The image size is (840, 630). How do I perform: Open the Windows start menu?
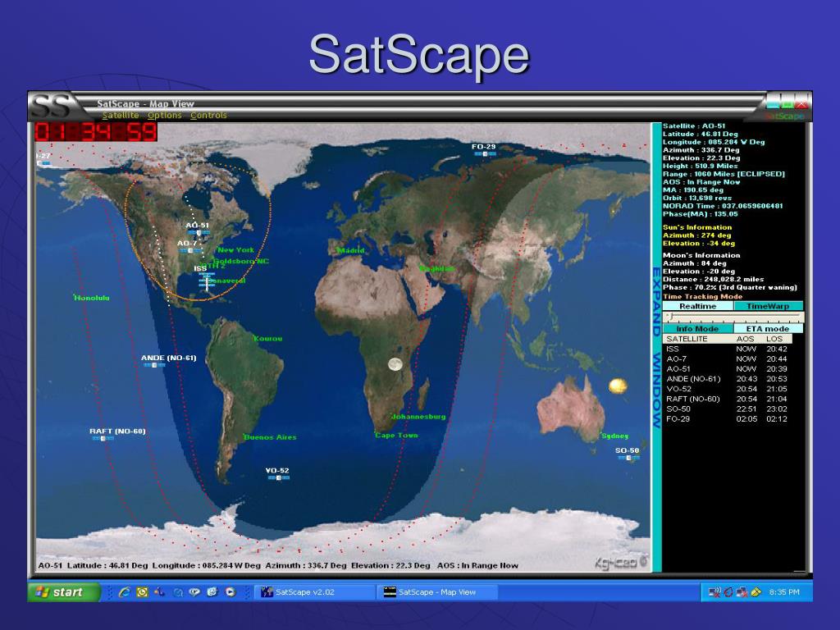(64, 592)
